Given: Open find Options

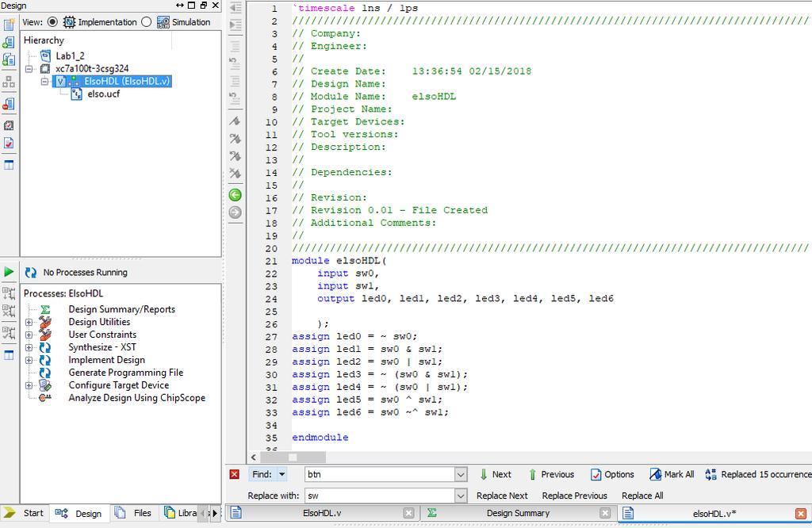Looking at the screenshot, I should (x=612, y=474).
